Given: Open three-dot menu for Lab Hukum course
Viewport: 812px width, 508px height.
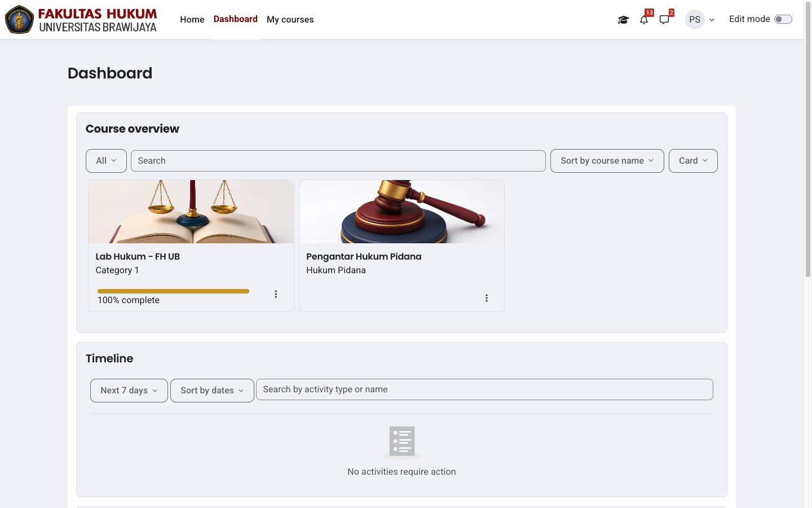Looking at the screenshot, I should (276, 294).
